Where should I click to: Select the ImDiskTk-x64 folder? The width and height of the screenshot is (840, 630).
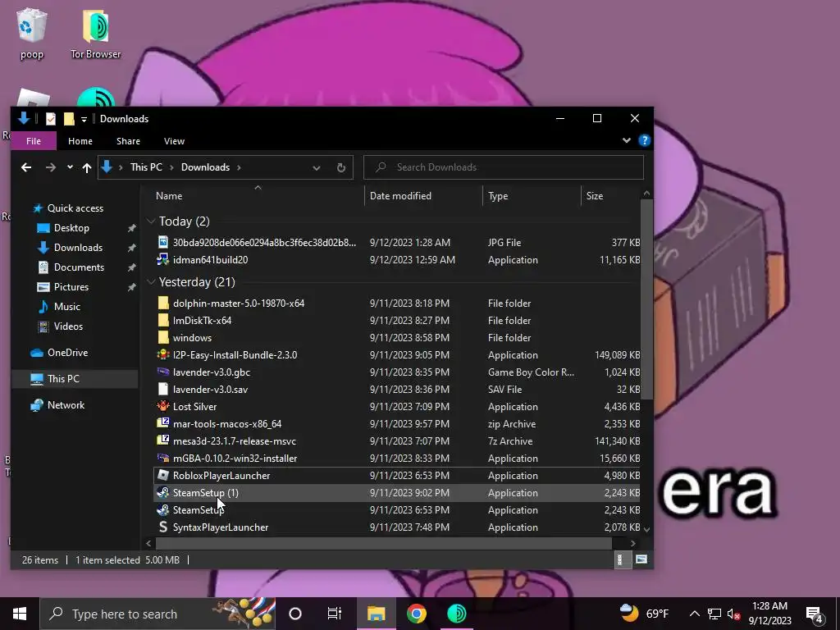[x=397, y=321]
